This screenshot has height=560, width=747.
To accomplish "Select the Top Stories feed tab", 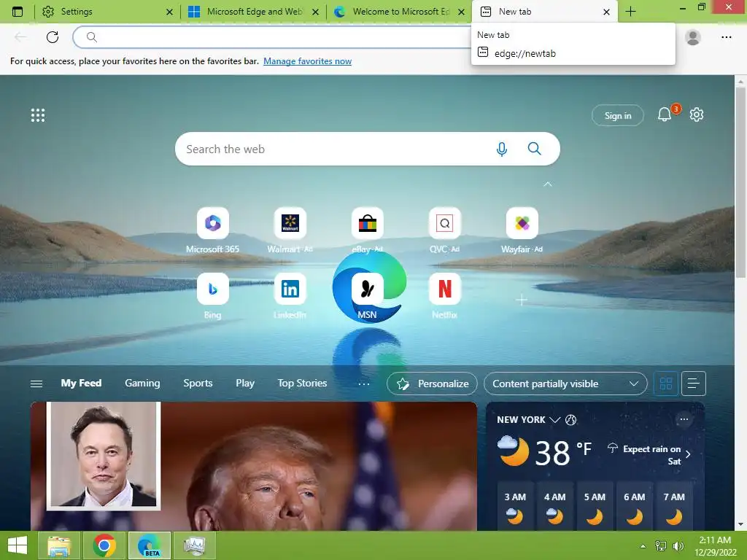I will tap(302, 384).
